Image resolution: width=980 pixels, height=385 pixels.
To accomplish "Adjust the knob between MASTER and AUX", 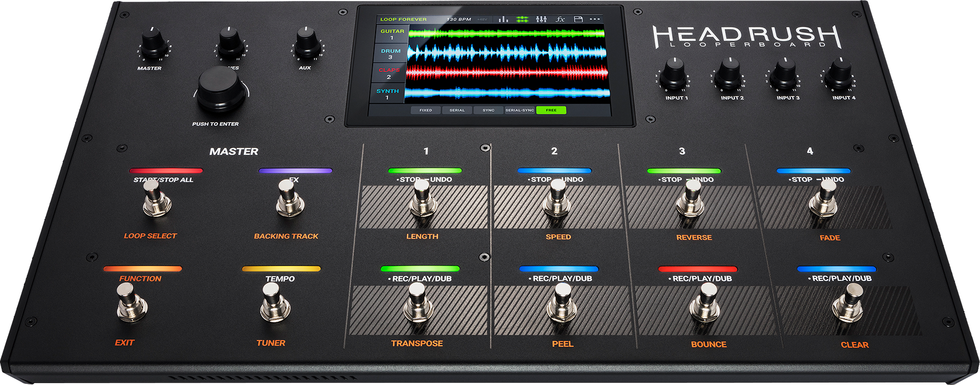I will [230, 43].
